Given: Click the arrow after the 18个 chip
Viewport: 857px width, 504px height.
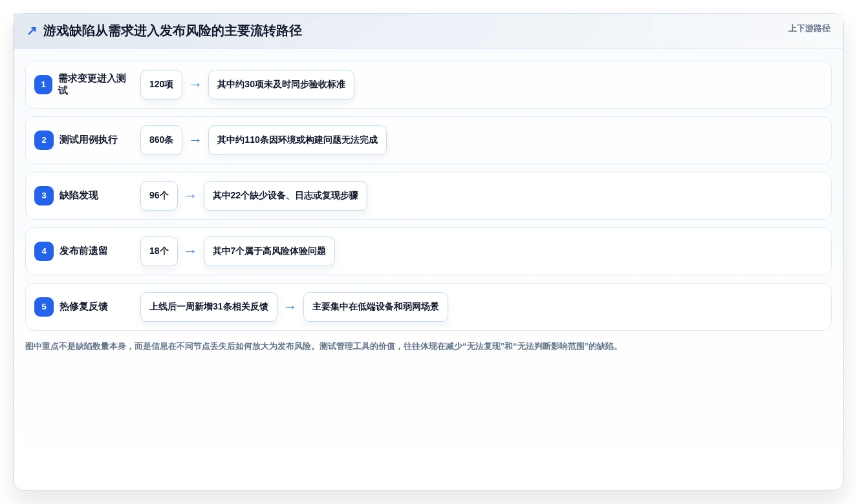Looking at the screenshot, I should pyautogui.click(x=191, y=251).
